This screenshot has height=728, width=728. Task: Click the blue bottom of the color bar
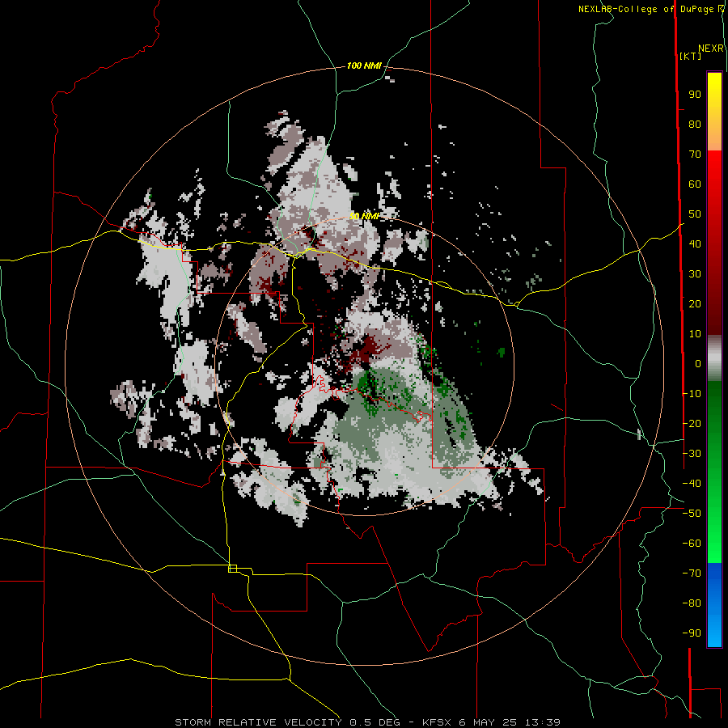tap(714, 605)
